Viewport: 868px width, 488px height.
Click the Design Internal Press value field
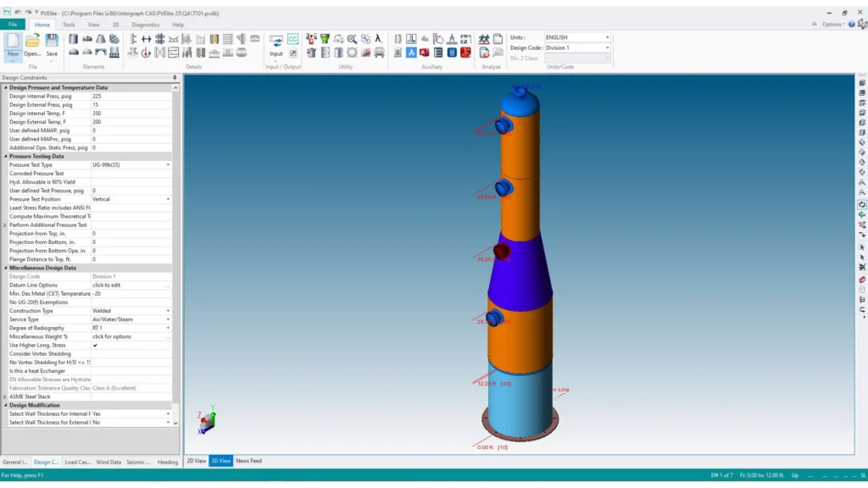131,97
